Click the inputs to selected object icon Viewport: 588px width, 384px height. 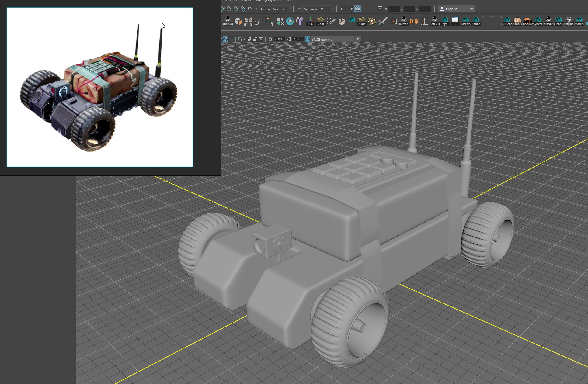(x=343, y=9)
